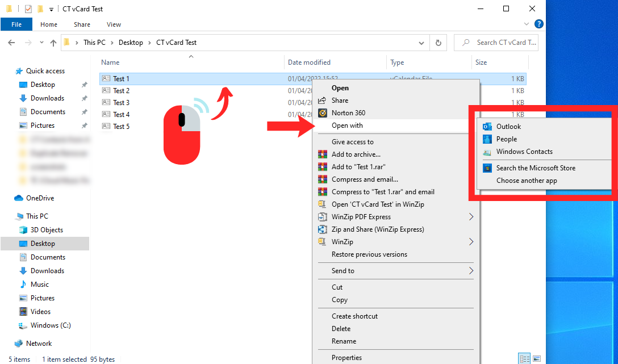
Task: Click WinRAR icon beside Add to archive
Action: point(323,154)
